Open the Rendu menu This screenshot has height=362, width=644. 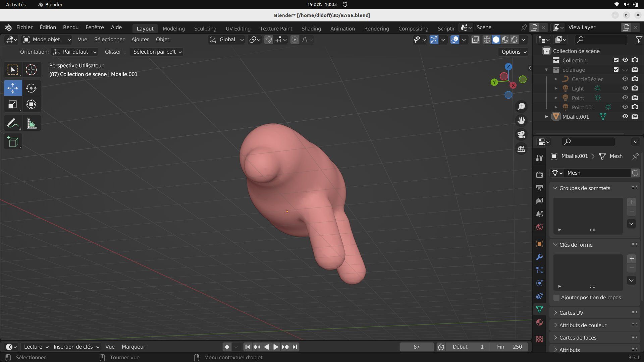click(71, 27)
